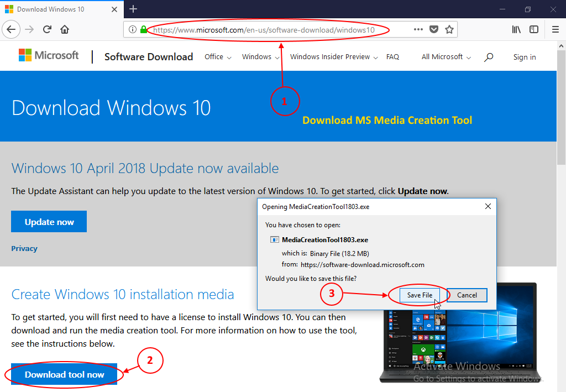This screenshot has height=392, width=566.
Task: Open the FAQ menu item
Action: pos(393,56)
